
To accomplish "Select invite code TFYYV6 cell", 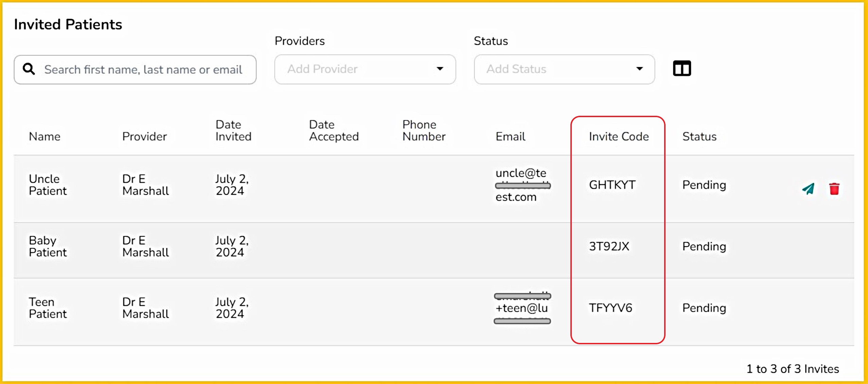I will (x=610, y=308).
